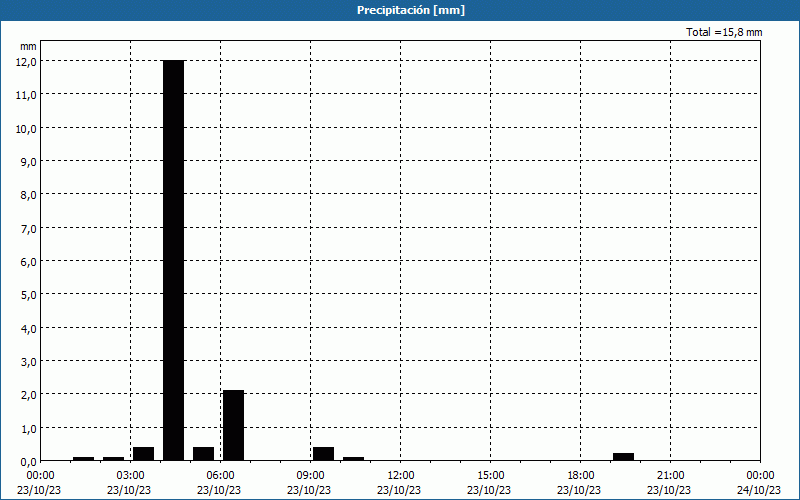
Task: Click the 2,1 mm bar after 06:00
Action: (234, 426)
